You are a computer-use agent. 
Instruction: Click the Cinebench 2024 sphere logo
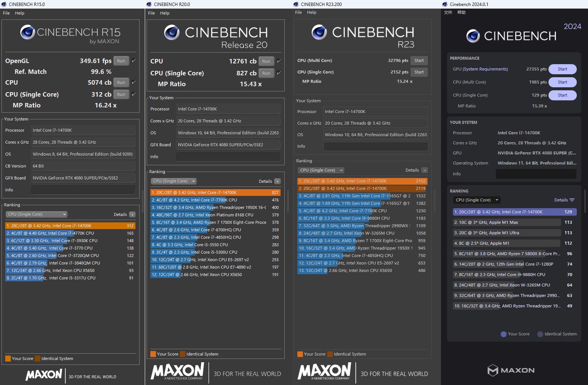pos(473,36)
